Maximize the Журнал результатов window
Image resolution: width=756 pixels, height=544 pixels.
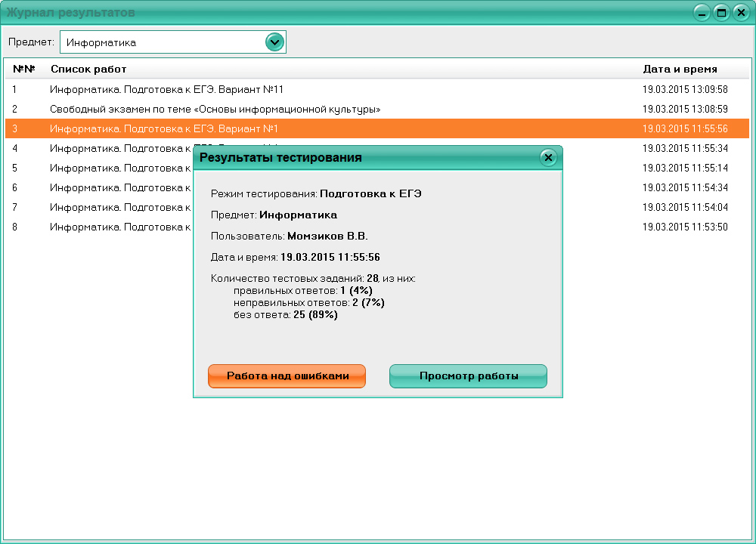pyautogui.click(x=721, y=12)
